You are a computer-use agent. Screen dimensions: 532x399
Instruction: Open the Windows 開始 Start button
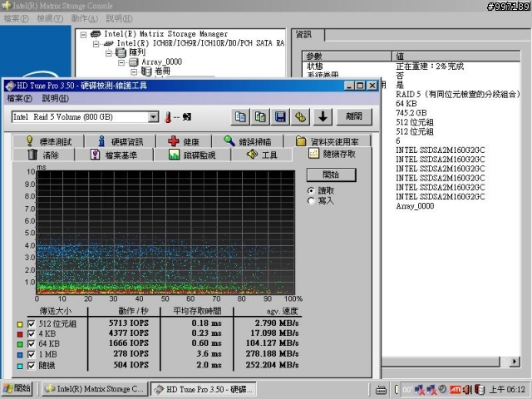tap(17, 388)
